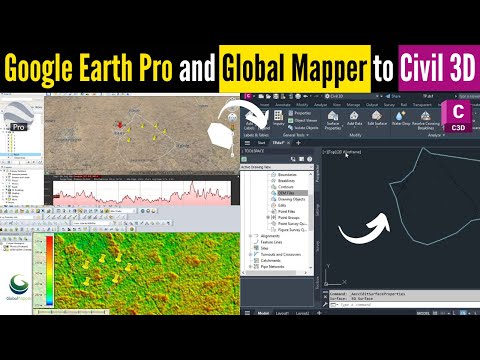Expand the Point Groups tree node
Viewport: 480px width, 360px height.
tap(268, 217)
